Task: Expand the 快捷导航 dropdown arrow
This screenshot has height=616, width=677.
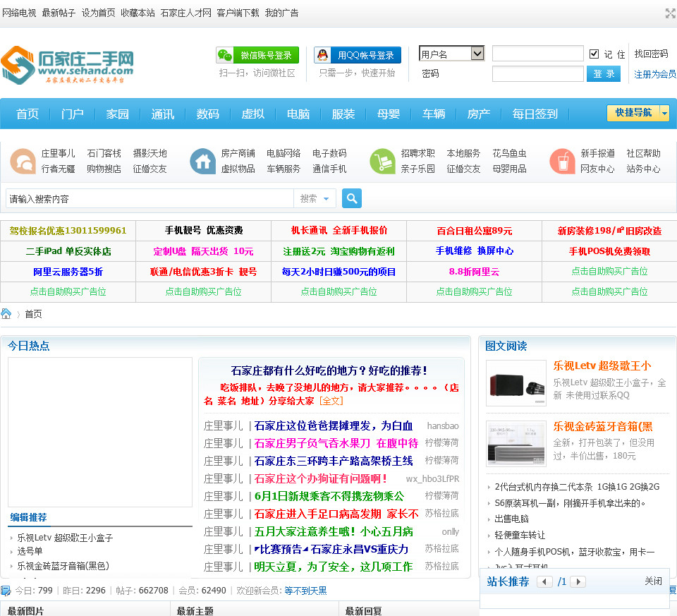Action: click(664, 113)
